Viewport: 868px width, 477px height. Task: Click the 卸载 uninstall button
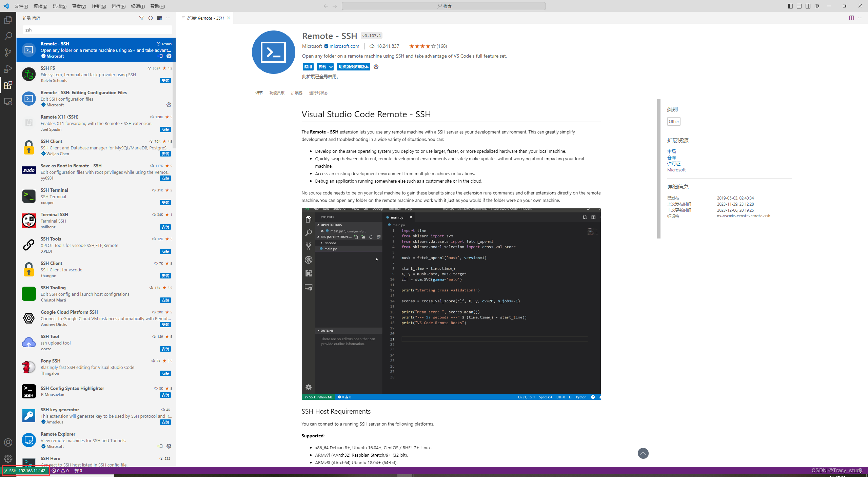point(322,67)
